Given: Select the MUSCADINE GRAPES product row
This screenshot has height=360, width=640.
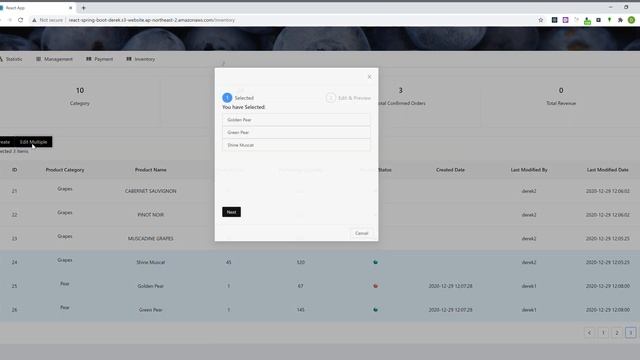Looking at the screenshot, I should (320, 238).
